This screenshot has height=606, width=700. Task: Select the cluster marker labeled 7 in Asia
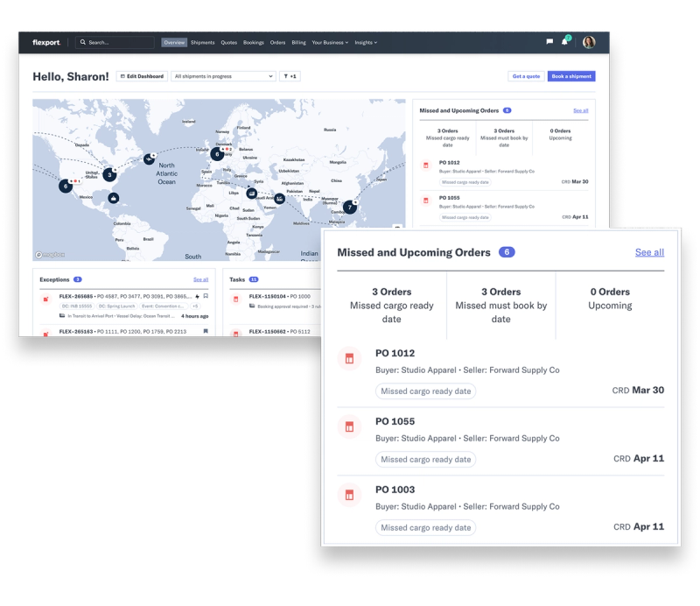tap(350, 207)
